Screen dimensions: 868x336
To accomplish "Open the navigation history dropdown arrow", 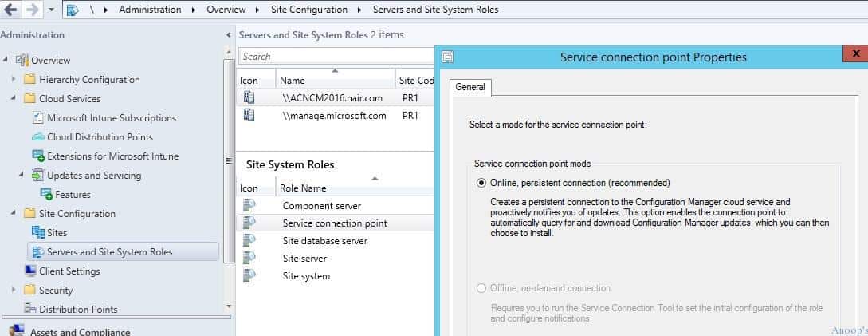I will (x=52, y=10).
